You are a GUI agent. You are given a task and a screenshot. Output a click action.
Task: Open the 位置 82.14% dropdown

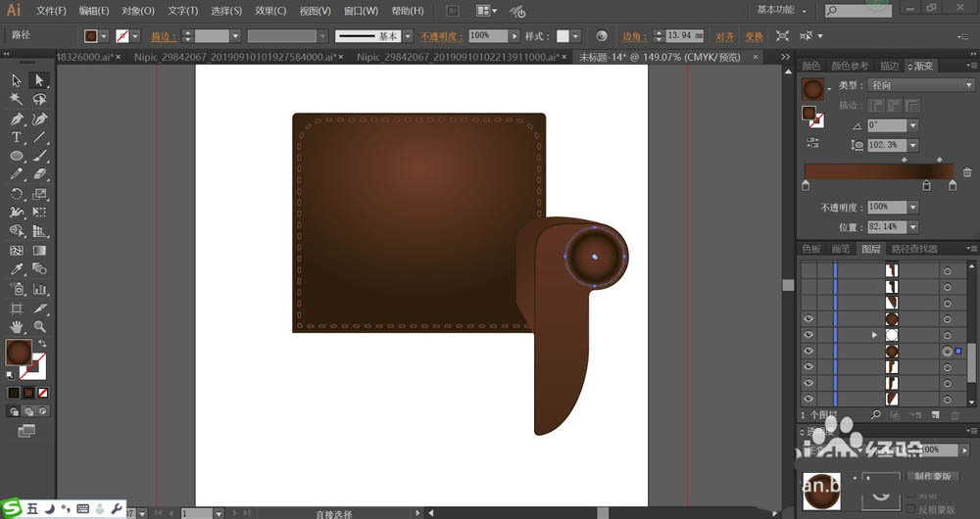click(913, 227)
